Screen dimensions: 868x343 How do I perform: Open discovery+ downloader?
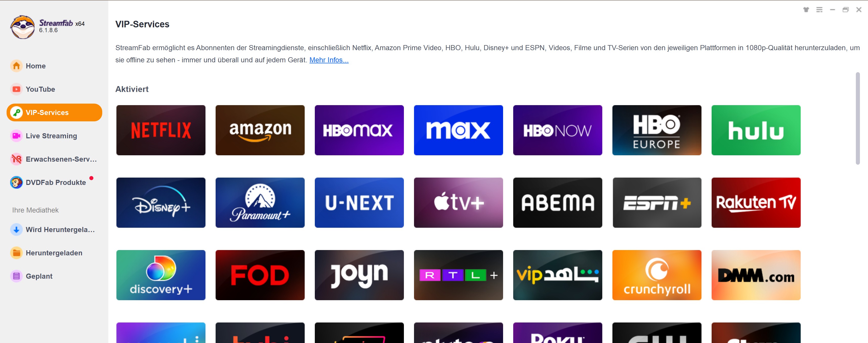160,274
